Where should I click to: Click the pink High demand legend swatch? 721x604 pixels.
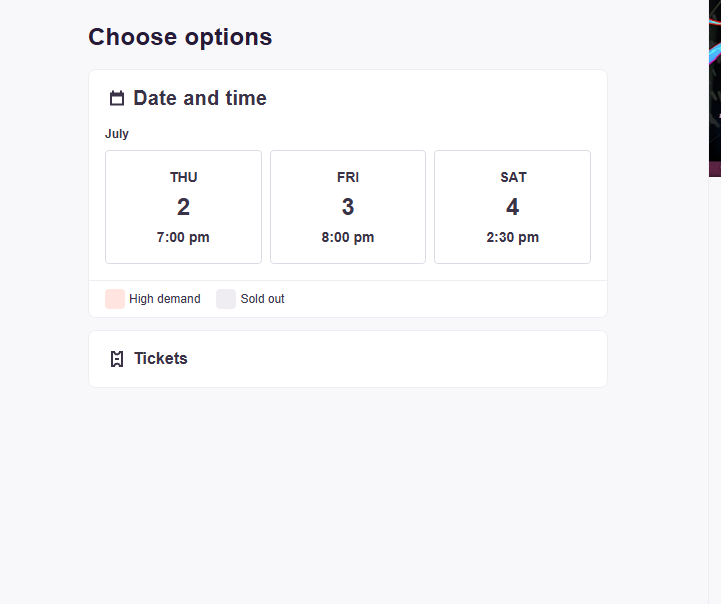tap(115, 299)
